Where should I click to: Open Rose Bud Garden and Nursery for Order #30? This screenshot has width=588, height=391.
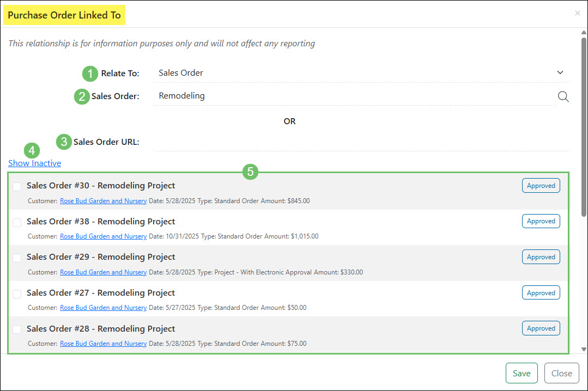pyautogui.click(x=103, y=200)
